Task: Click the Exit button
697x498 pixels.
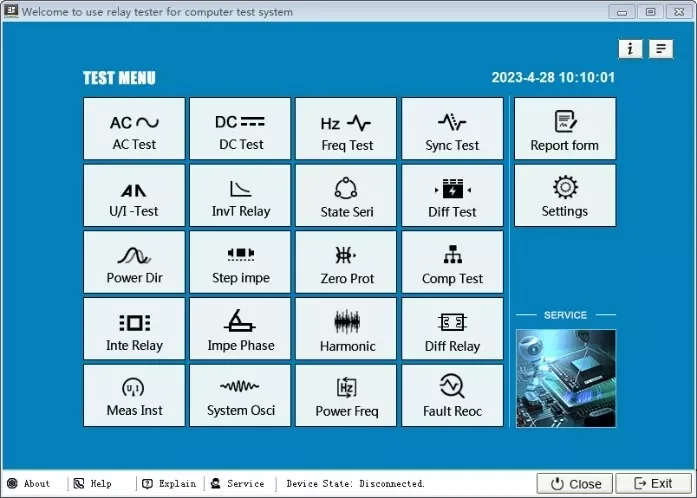Action: [x=653, y=483]
